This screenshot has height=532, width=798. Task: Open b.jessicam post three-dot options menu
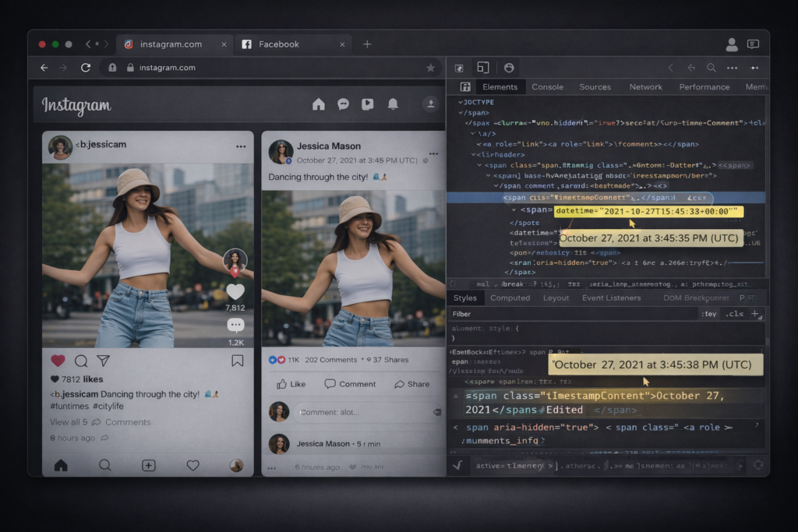point(241,146)
